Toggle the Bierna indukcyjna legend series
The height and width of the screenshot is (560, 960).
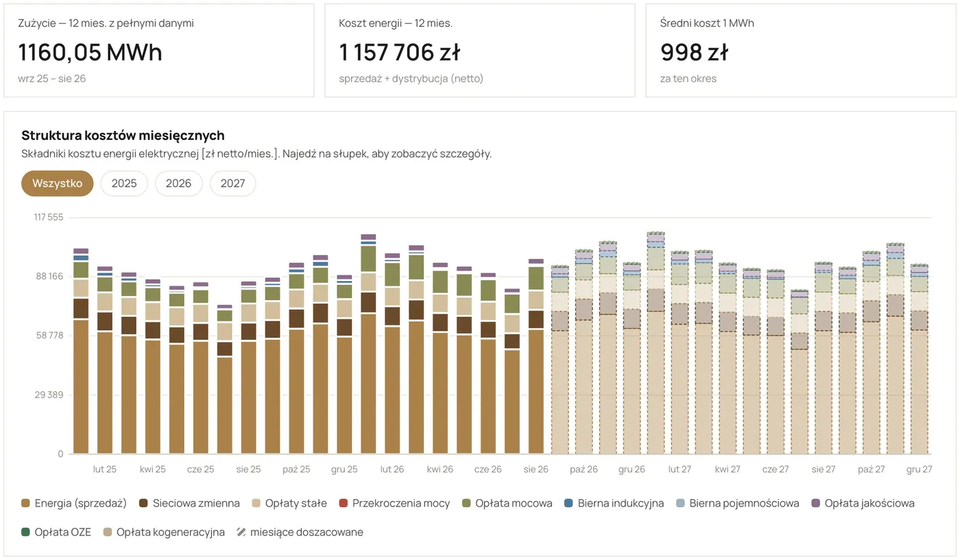point(614,503)
